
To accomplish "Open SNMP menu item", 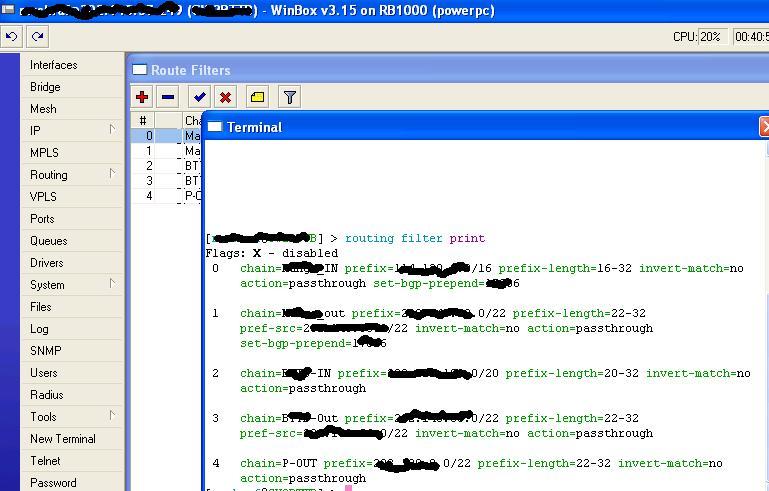I will [46, 351].
